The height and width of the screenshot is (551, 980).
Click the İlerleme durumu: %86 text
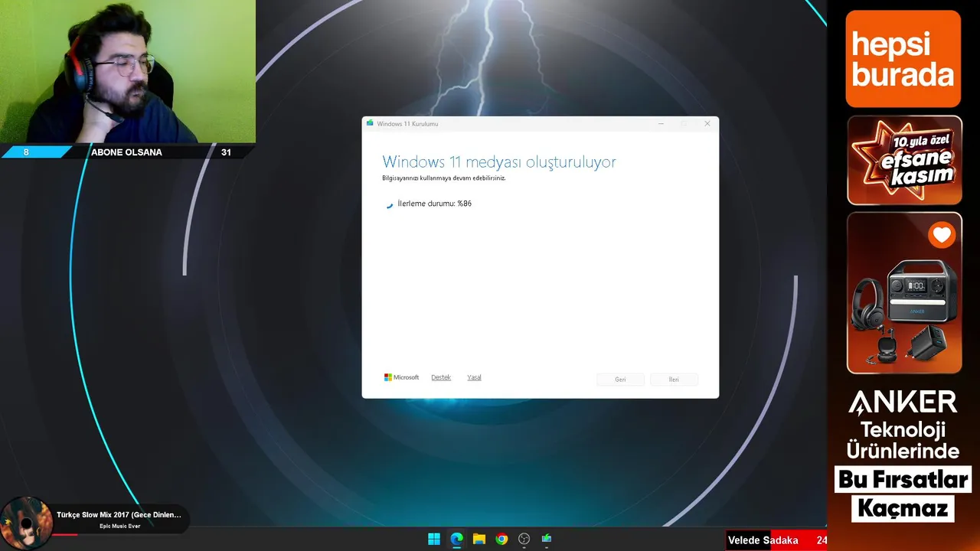click(434, 204)
